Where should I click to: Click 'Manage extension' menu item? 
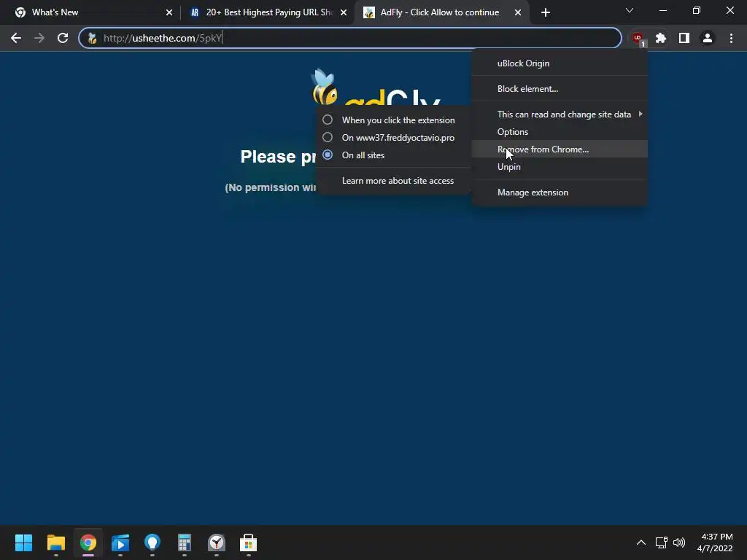(560, 192)
